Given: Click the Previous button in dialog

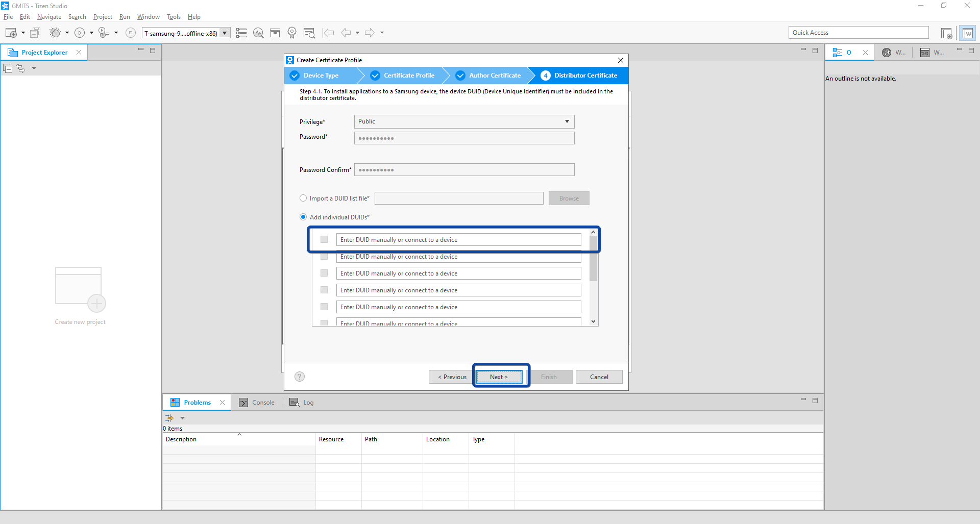Looking at the screenshot, I should point(452,377).
